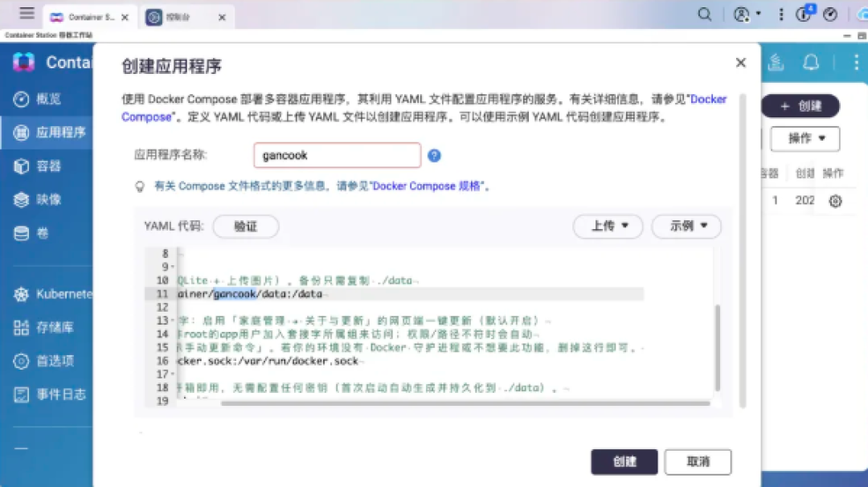Expand the 示例 dropdown
This screenshot has height=487, width=868.
point(686,226)
